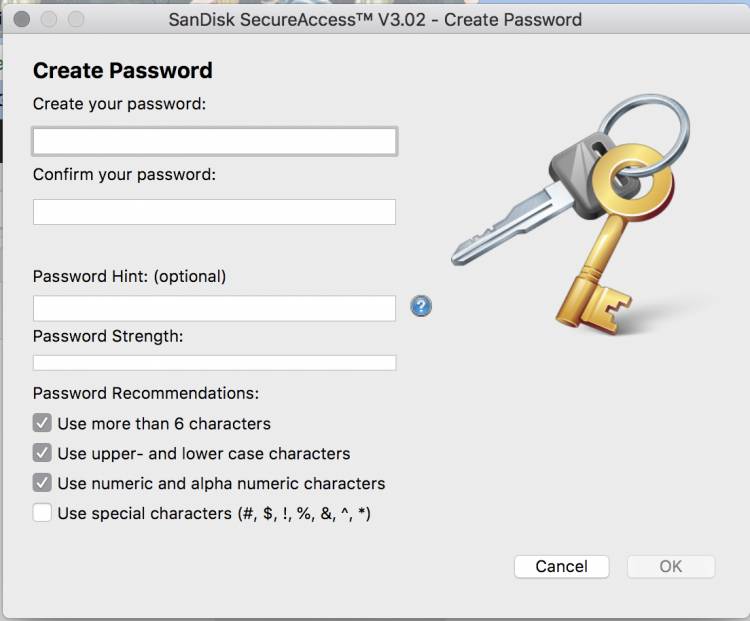Click the silver key with gray head
750x621 pixels.
click(x=531, y=201)
